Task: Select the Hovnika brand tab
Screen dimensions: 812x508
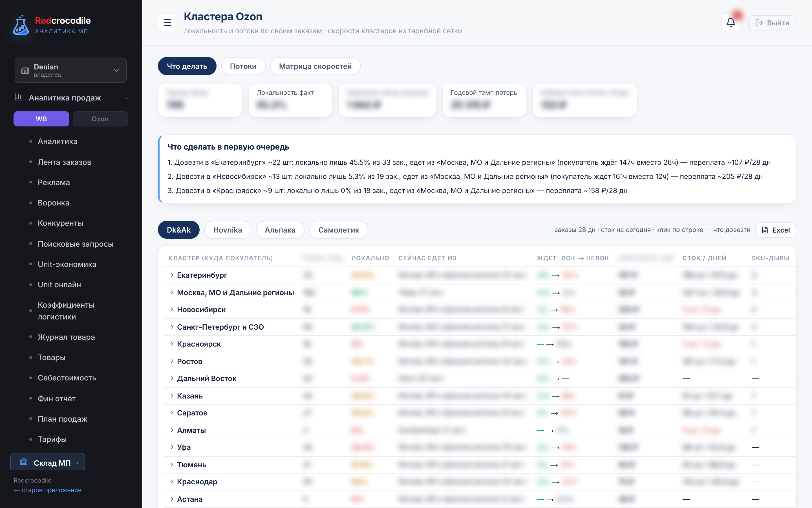Action: pos(228,230)
